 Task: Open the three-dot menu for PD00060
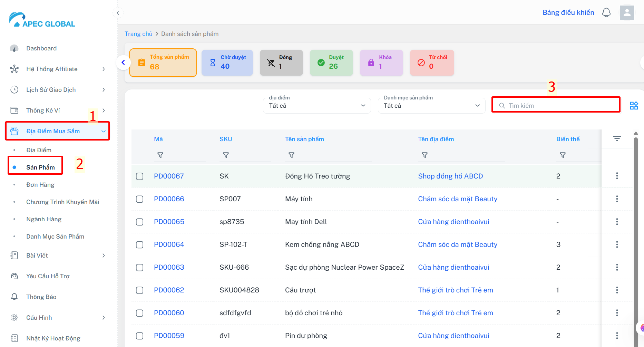617,313
